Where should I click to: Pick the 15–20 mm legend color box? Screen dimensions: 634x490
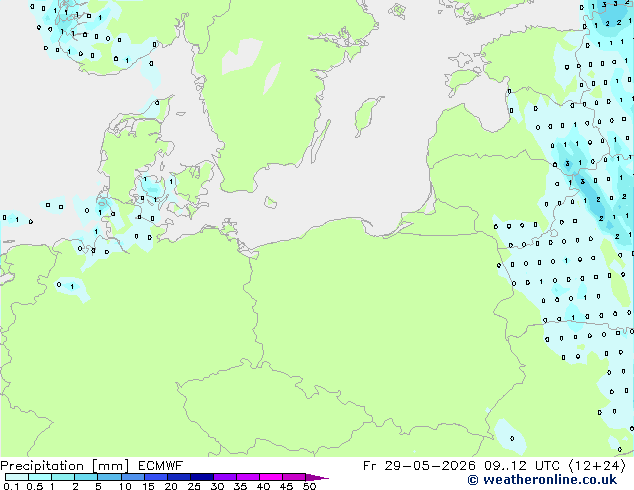(x=155, y=477)
